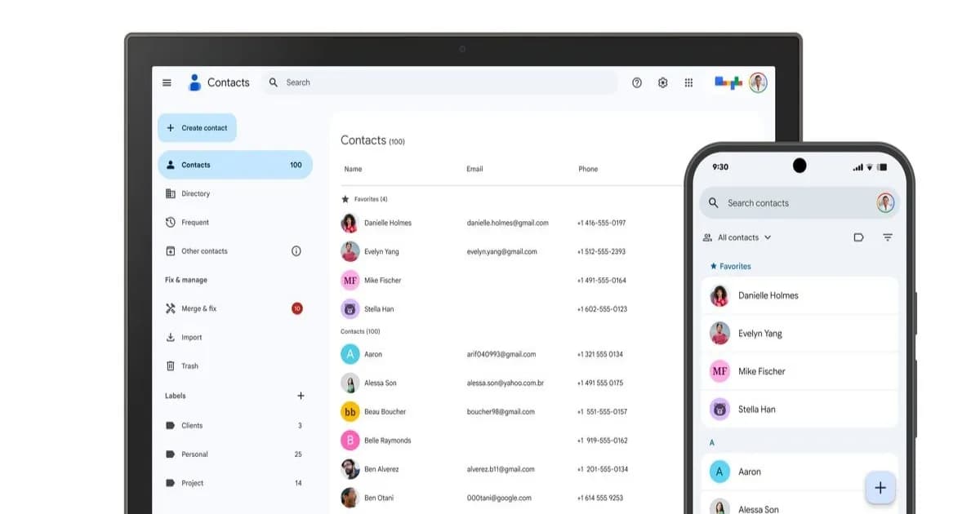Click the phone's profile avatar in search bar
Viewport: 980px width, 514px height.
click(x=885, y=203)
